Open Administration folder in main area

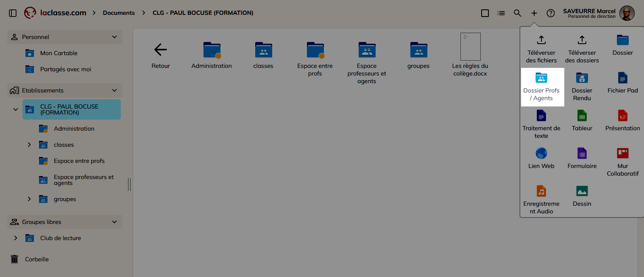(x=212, y=55)
